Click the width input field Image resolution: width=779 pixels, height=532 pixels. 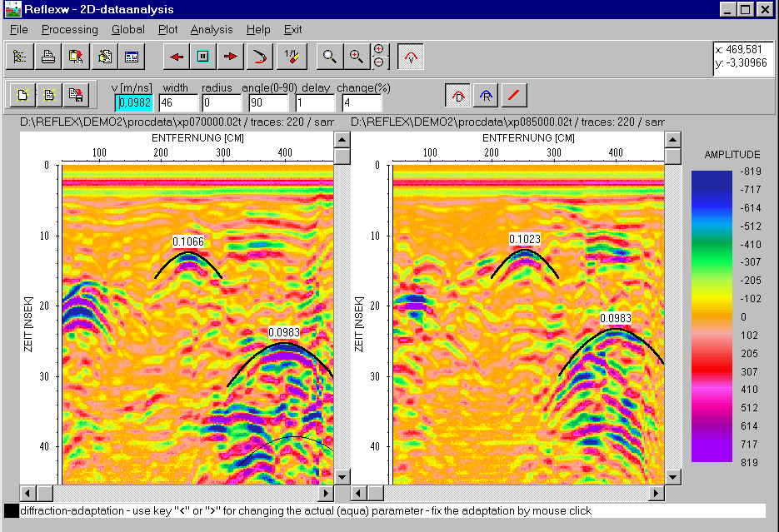point(178,102)
